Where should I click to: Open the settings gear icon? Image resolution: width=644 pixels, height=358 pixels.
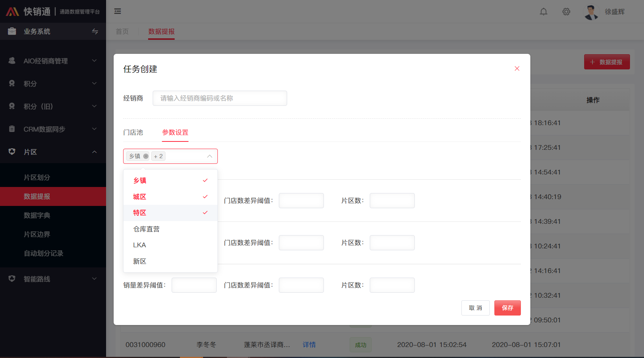566,12
